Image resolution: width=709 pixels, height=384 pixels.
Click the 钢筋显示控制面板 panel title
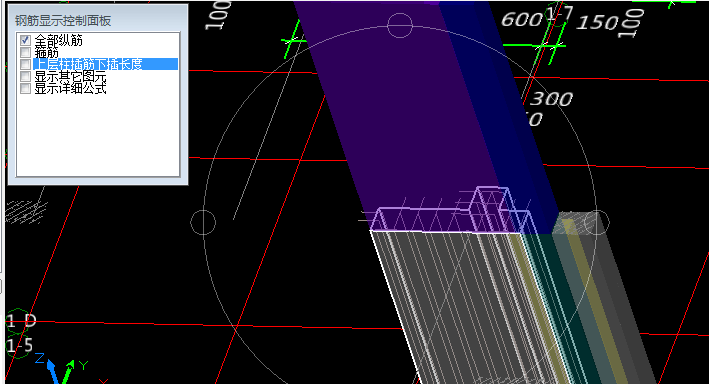tap(63, 21)
